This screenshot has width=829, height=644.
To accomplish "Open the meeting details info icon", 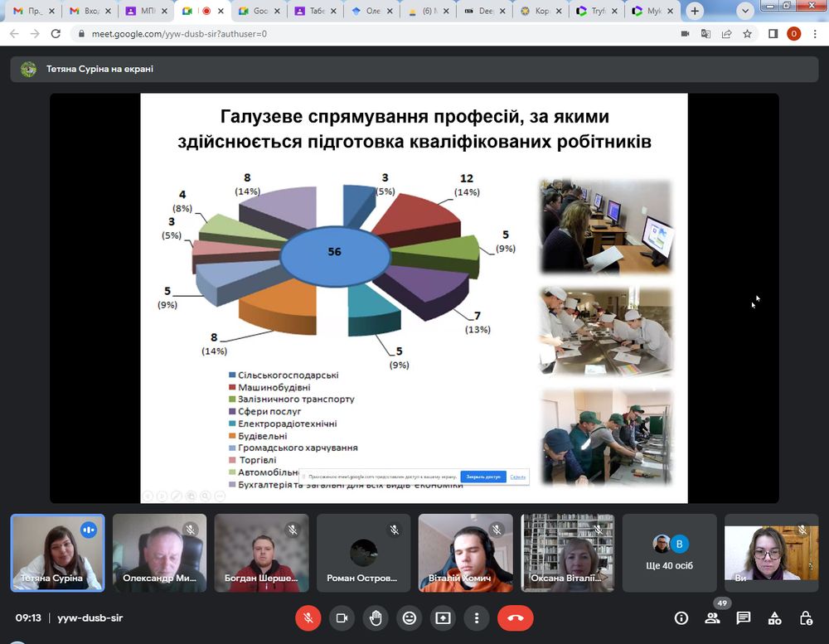I will (x=681, y=618).
